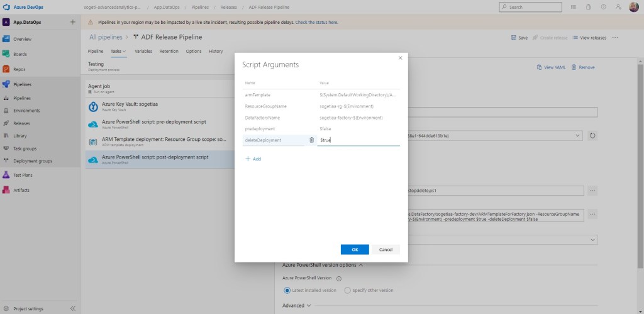Open the Tasks dropdown tab
644x314 pixels.
(x=118, y=51)
